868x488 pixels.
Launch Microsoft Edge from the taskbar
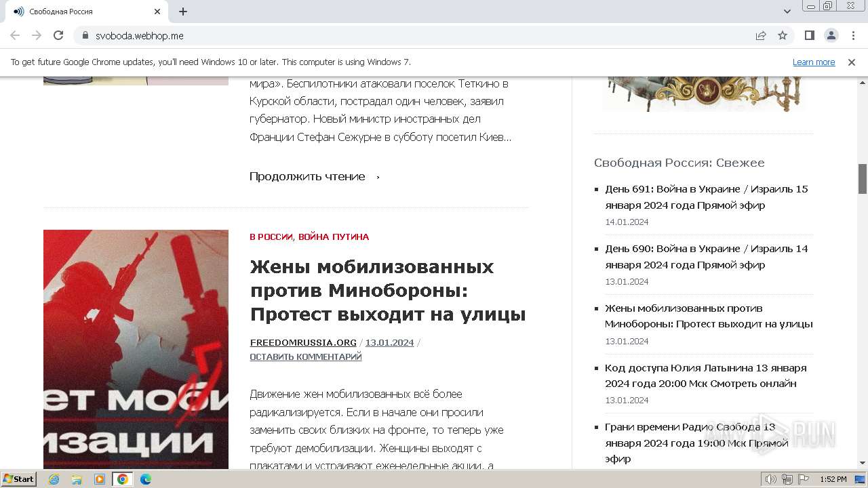[146, 479]
